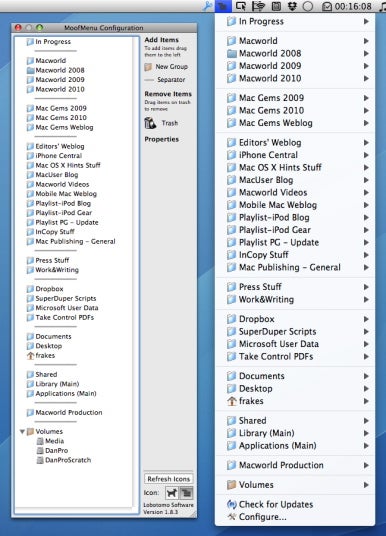Select Work&Writing in the configuration list

coord(53,270)
